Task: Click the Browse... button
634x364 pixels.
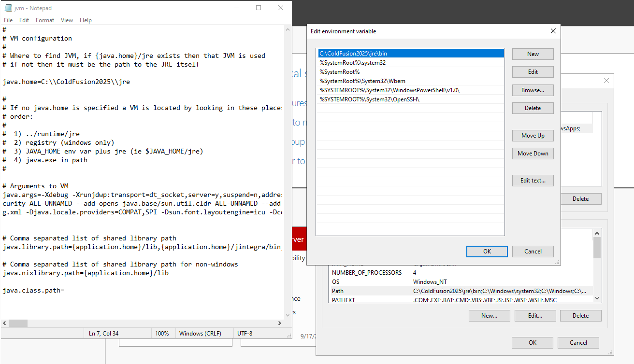Action: pyautogui.click(x=533, y=90)
